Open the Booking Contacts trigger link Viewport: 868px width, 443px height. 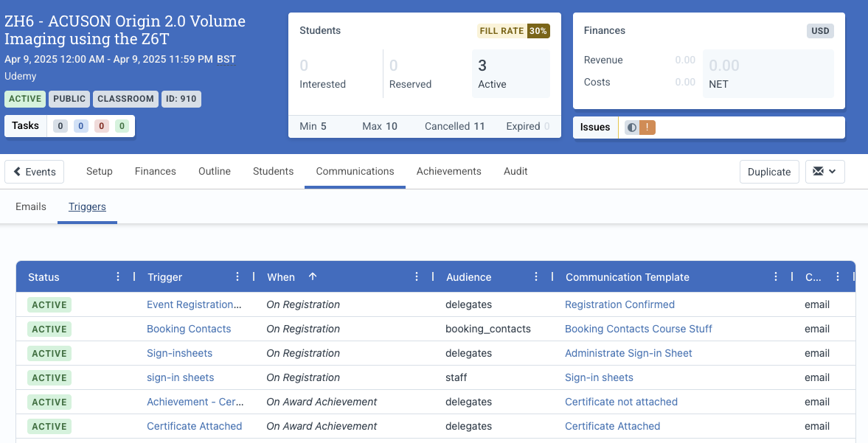(189, 329)
